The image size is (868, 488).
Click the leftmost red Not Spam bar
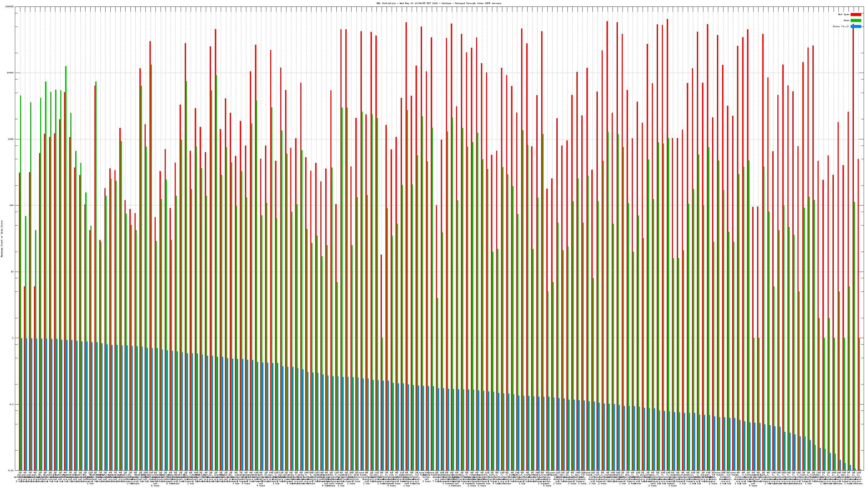pos(20,320)
